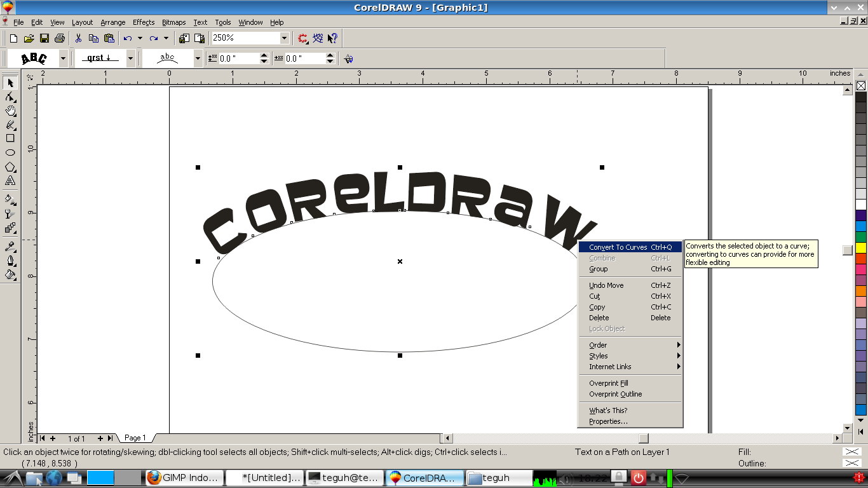Choose the Pan hand tool
Screen dimensions: 868x488
pos(10,111)
